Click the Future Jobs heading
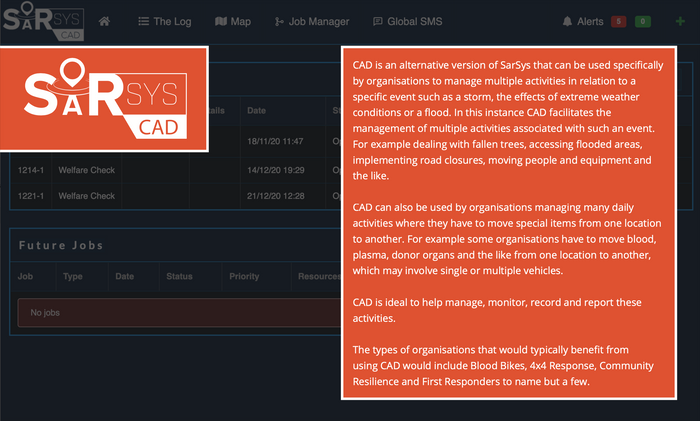 [x=61, y=245]
